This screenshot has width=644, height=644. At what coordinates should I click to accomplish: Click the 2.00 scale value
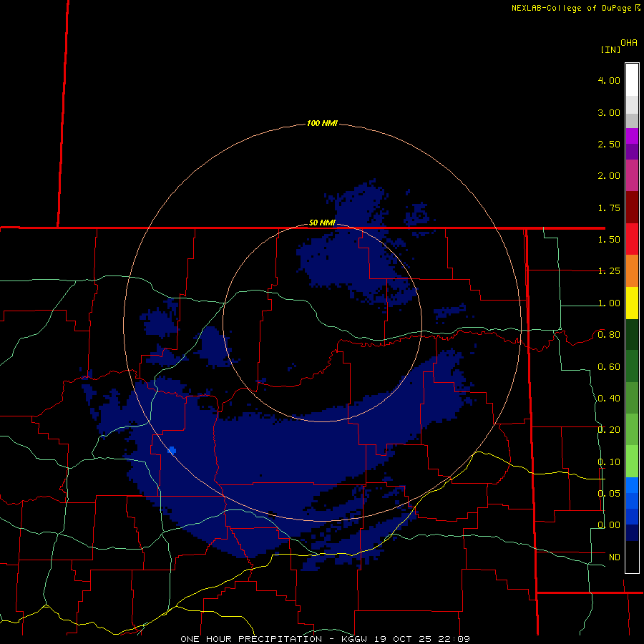pyautogui.click(x=609, y=176)
